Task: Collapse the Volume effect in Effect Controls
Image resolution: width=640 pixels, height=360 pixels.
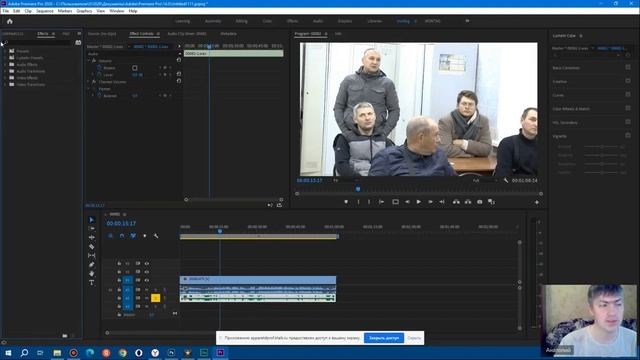Action: tap(89, 60)
